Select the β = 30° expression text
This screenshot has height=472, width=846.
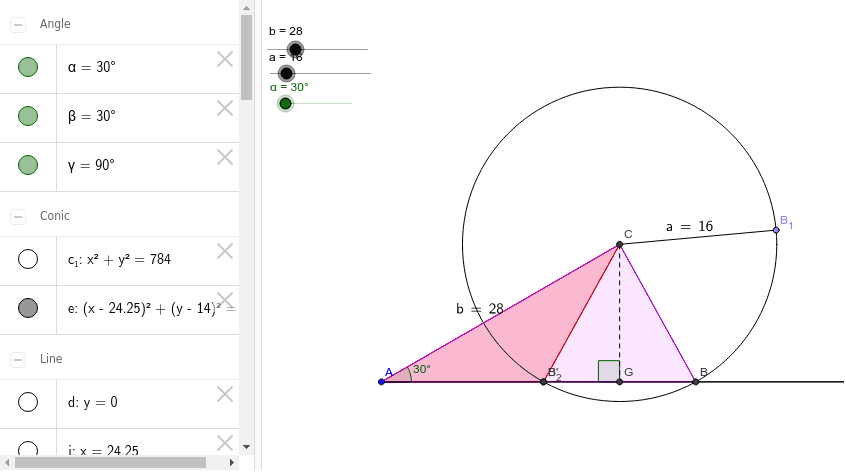pyautogui.click(x=92, y=116)
